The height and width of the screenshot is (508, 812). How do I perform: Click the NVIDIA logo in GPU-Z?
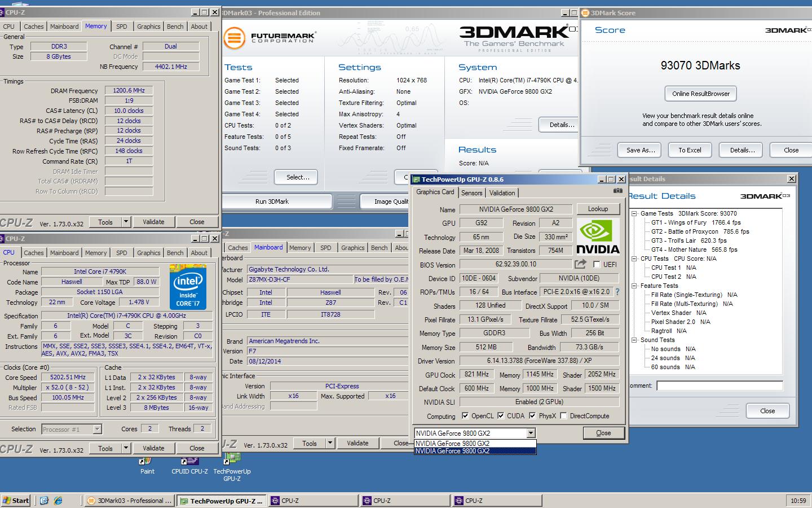pyautogui.click(x=598, y=237)
